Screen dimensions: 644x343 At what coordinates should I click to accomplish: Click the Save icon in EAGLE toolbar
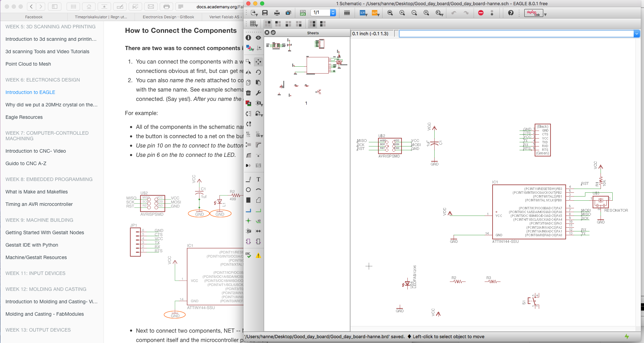[x=265, y=13]
